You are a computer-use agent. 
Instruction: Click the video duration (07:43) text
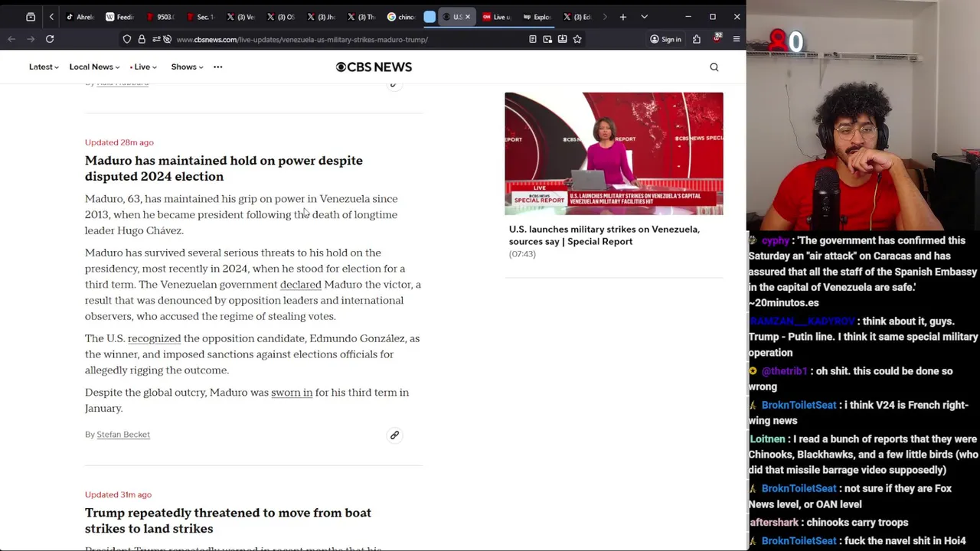pos(522,254)
